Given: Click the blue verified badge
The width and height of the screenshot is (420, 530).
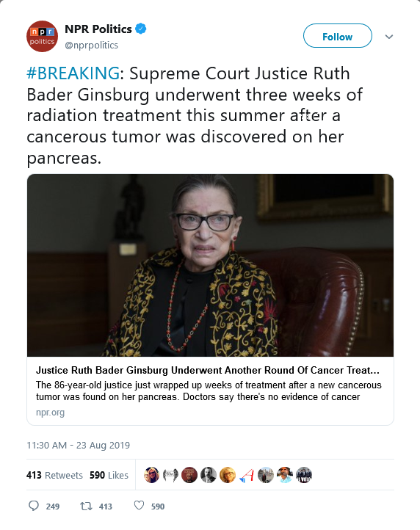Looking at the screenshot, I should coord(141,29).
